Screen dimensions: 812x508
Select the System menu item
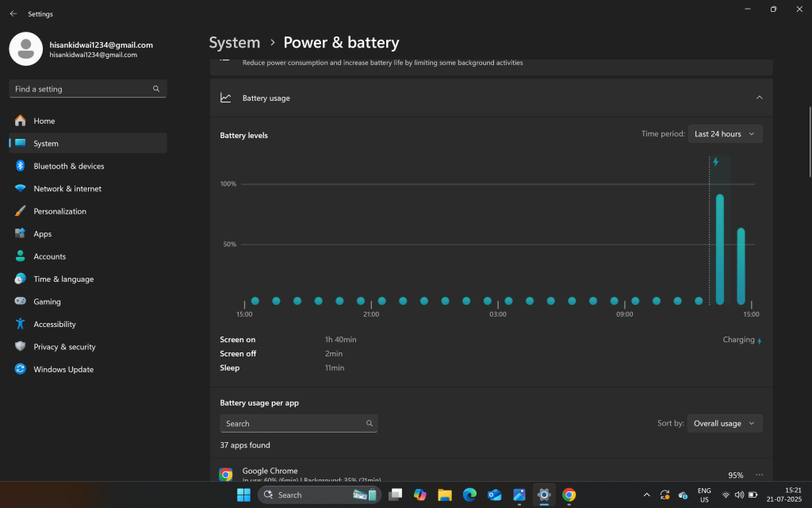(44, 143)
